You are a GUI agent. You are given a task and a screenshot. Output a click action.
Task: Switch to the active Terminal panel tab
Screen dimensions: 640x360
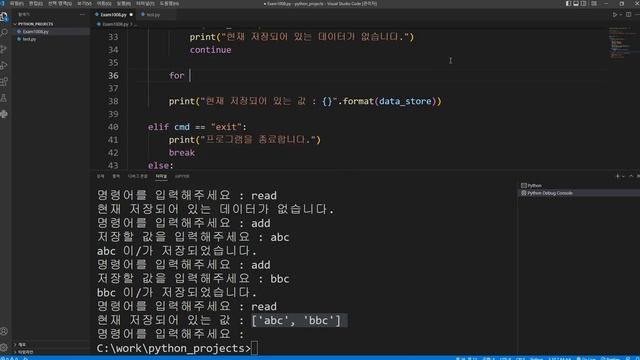coord(161,176)
